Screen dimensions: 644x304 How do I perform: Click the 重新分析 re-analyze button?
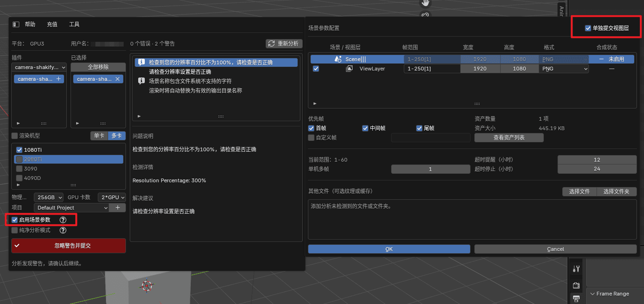click(284, 44)
